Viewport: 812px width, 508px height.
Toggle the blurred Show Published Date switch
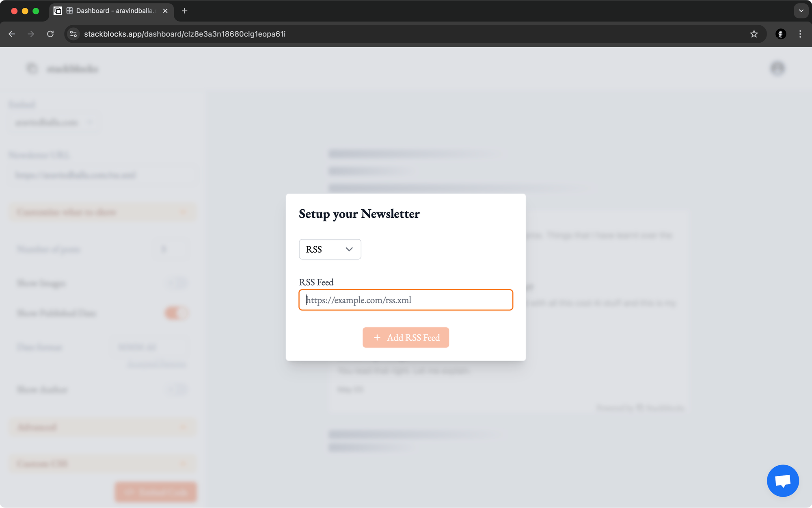tap(176, 313)
